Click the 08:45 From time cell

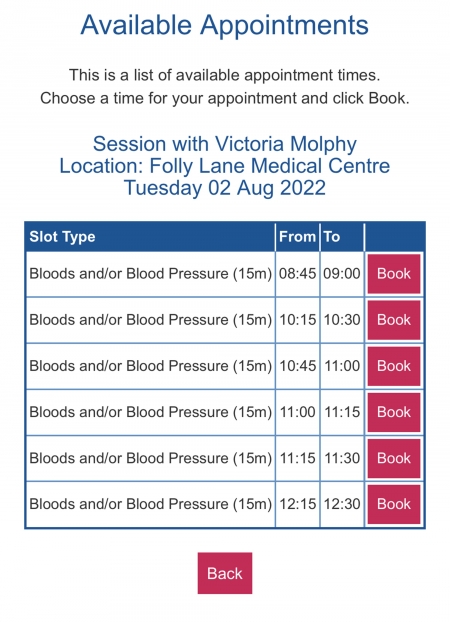pos(297,274)
